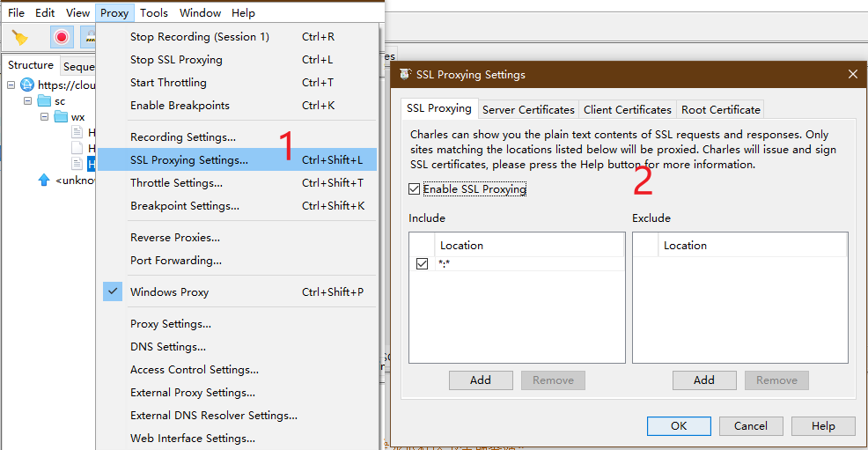
Task: Toggle Enable SSL Proxying checkbox
Action: tap(414, 189)
